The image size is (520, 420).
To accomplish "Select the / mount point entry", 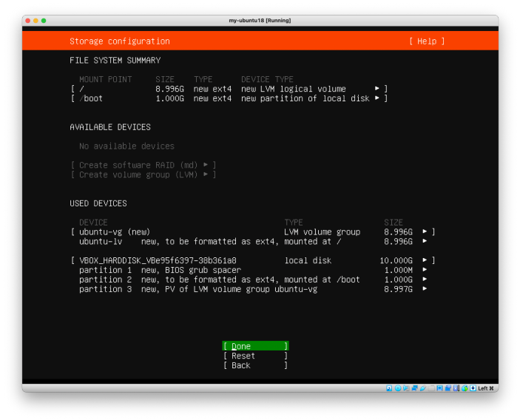I will coord(229,89).
